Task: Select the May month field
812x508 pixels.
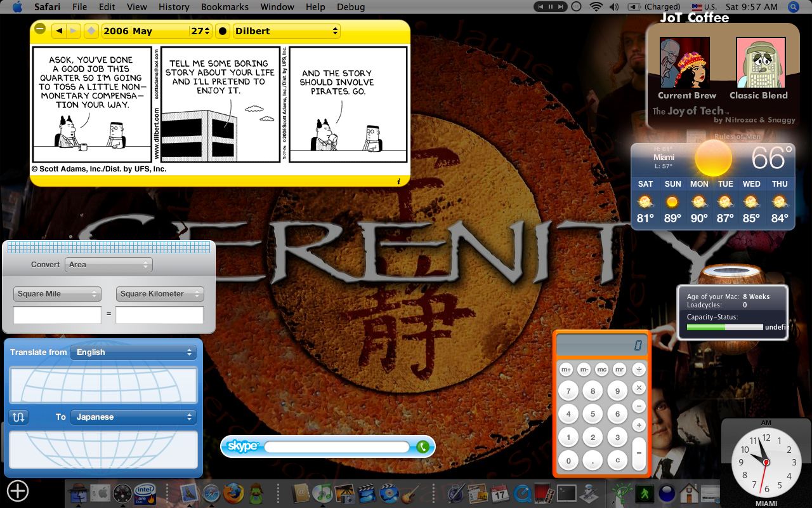Action: point(159,30)
